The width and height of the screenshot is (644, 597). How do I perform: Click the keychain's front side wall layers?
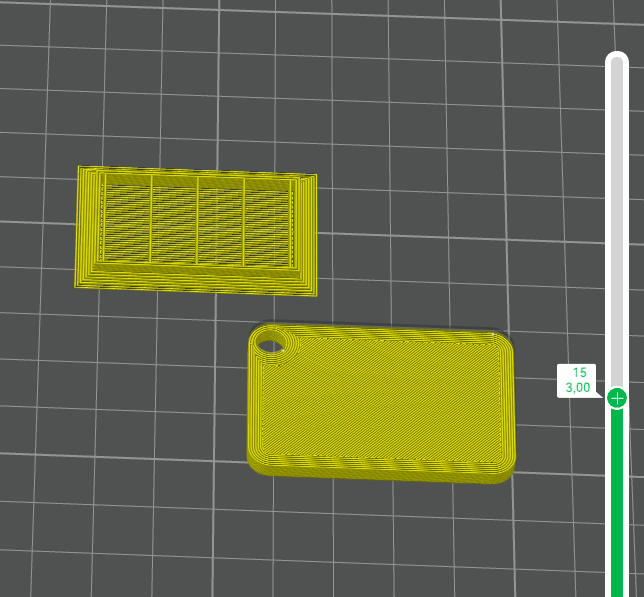(380, 470)
